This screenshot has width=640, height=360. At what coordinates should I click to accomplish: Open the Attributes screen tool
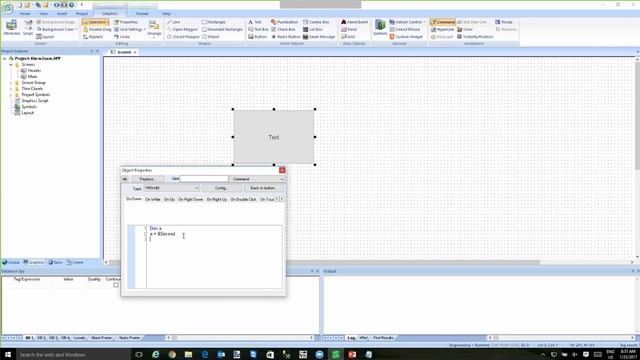[x=11, y=28]
